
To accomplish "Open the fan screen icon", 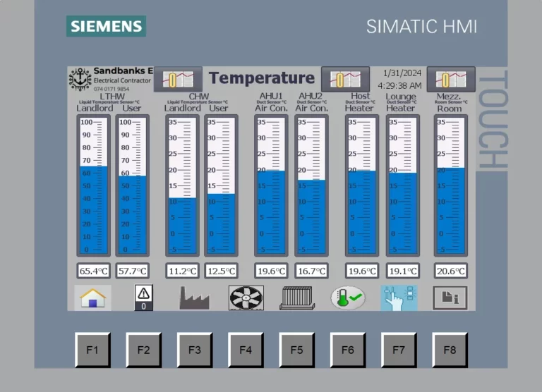I will 246,298.
